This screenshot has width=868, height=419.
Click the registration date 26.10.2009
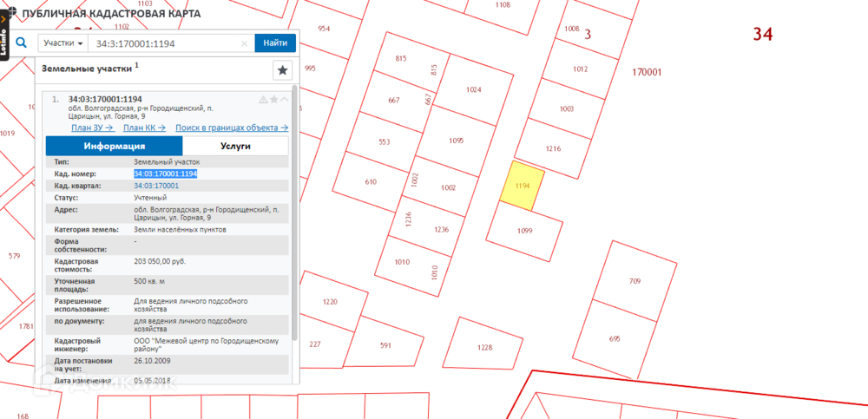[152, 361]
